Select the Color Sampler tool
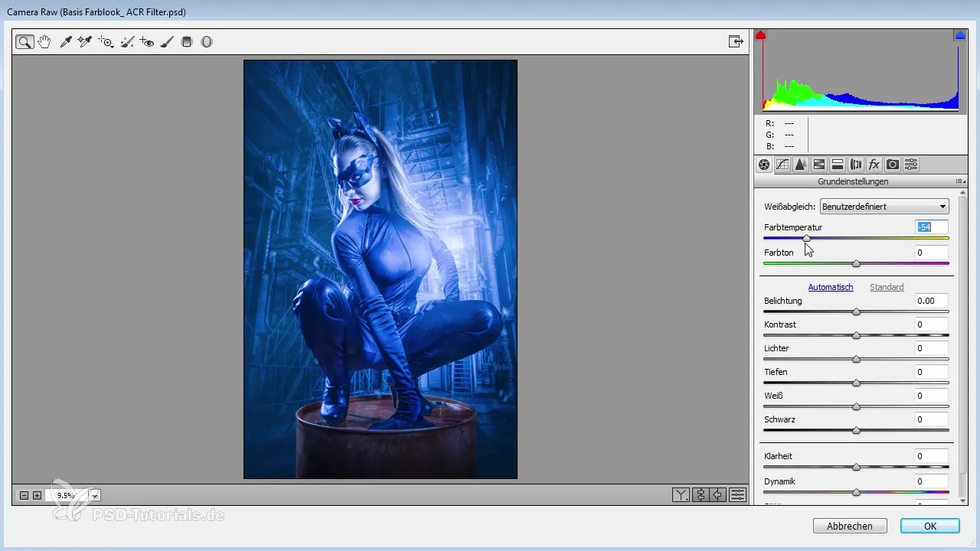The image size is (980, 551). pos(84,42)
